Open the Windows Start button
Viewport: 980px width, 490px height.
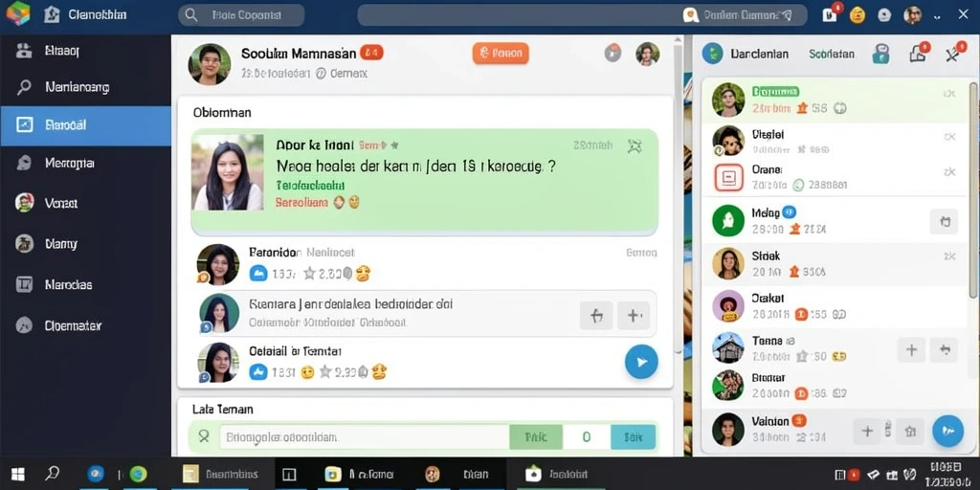17,474
